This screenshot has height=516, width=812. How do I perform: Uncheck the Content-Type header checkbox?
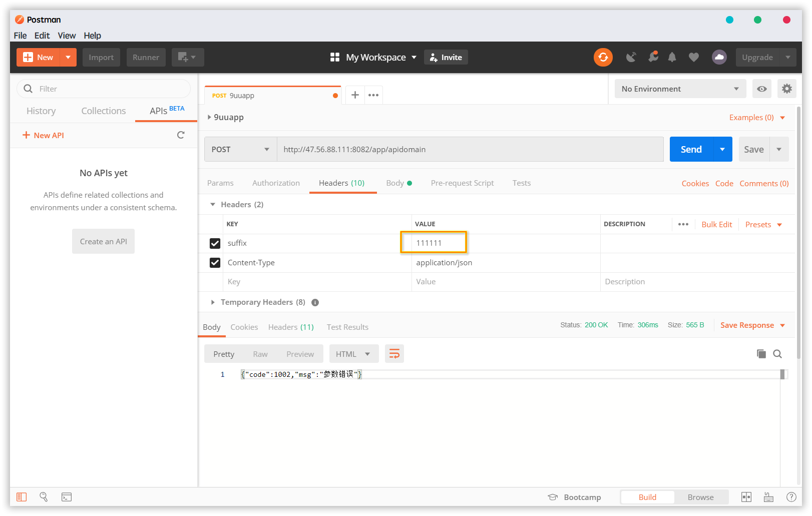point(215,263)
